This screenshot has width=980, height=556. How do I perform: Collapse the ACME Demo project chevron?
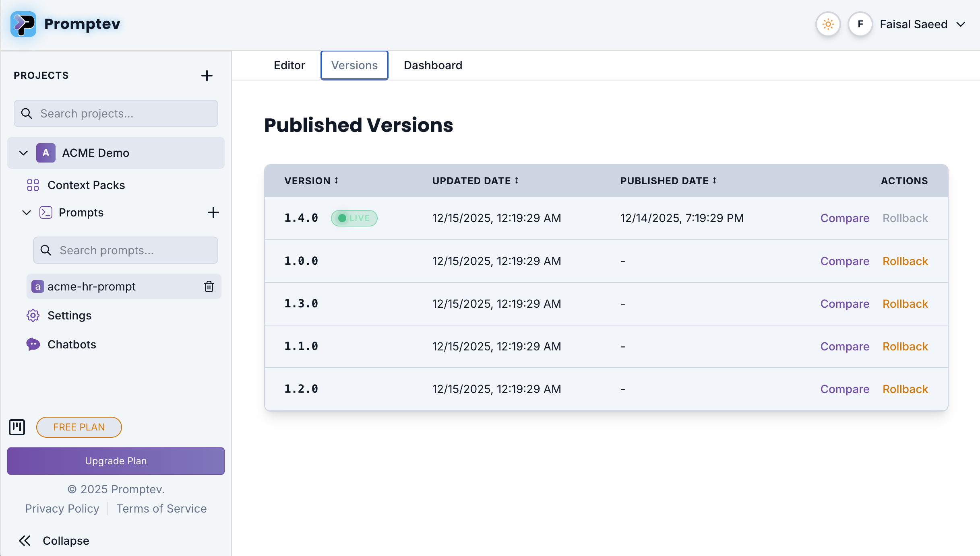point(23,153)
